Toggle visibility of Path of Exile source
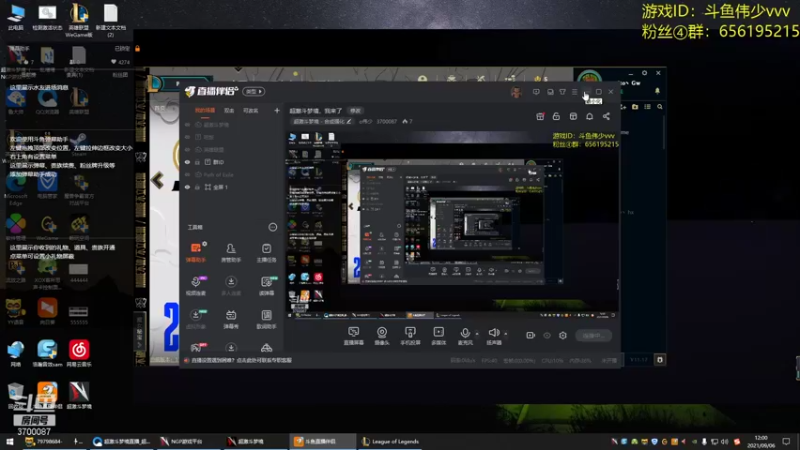800x450 pixels. coord(187,174)
